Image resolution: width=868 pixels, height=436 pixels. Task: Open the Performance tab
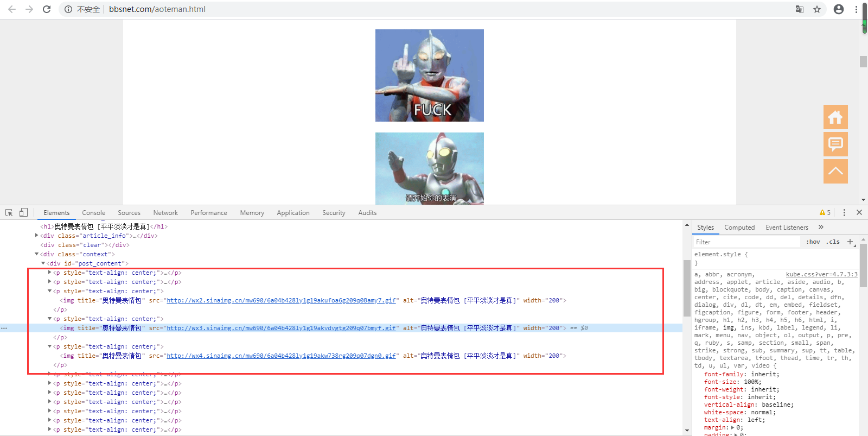209,213
